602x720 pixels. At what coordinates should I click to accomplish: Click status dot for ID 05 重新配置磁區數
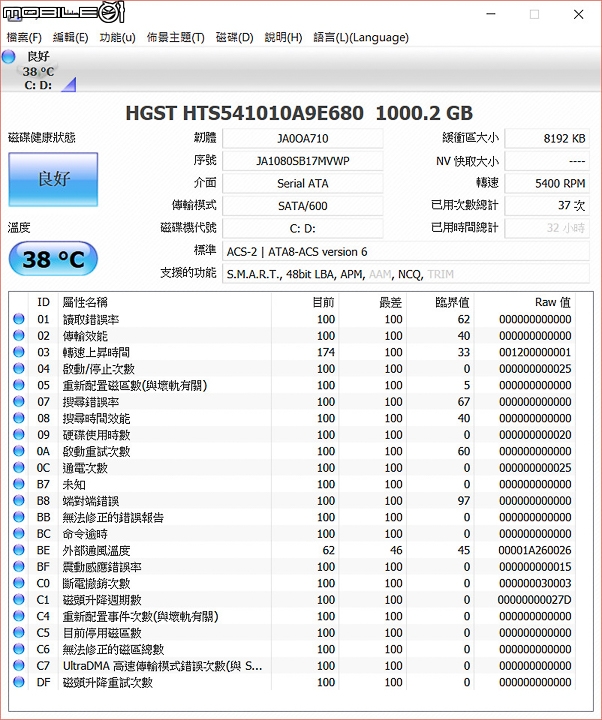tap(19, 385)
